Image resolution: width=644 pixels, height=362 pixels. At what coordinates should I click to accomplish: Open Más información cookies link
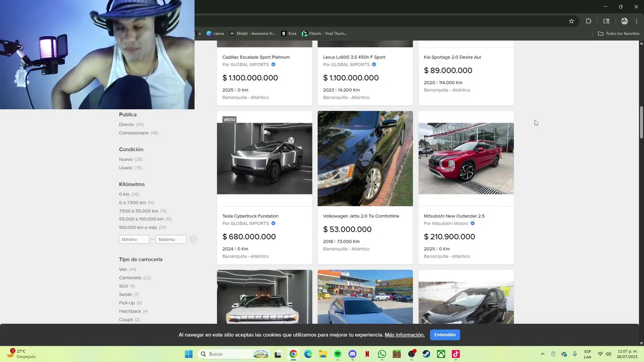[405, 335]
